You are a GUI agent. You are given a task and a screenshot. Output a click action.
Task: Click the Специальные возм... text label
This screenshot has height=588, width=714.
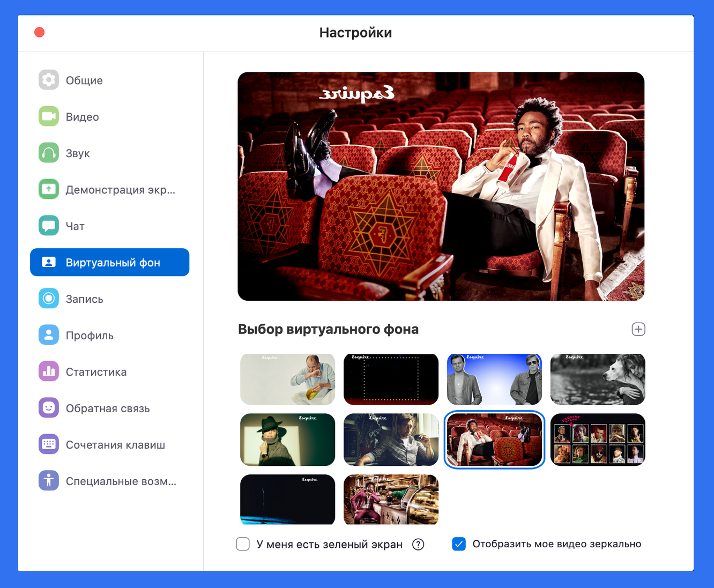pyautogui.click(x=121, y=481)
